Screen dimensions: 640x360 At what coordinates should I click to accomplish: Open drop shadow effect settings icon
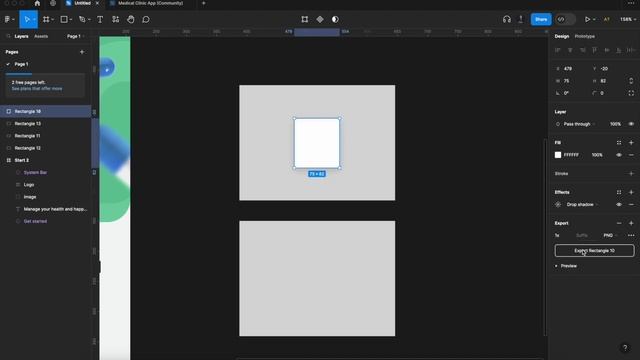[558, 204]
